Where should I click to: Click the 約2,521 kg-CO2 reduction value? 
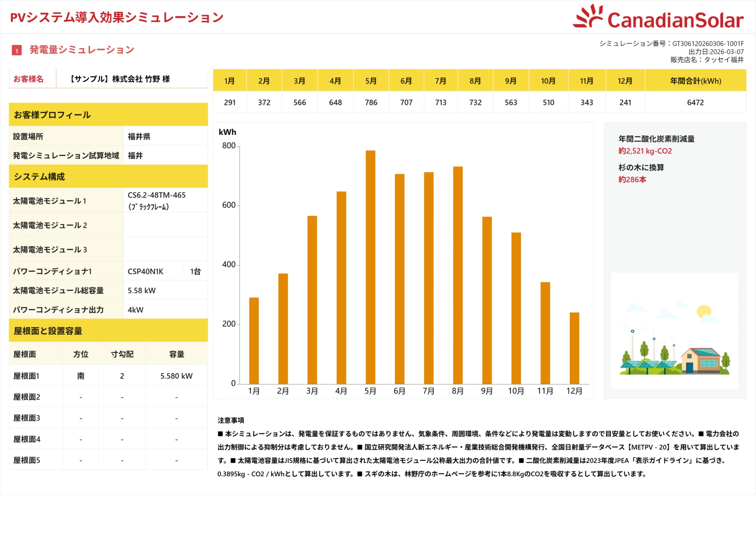(645, 151)
